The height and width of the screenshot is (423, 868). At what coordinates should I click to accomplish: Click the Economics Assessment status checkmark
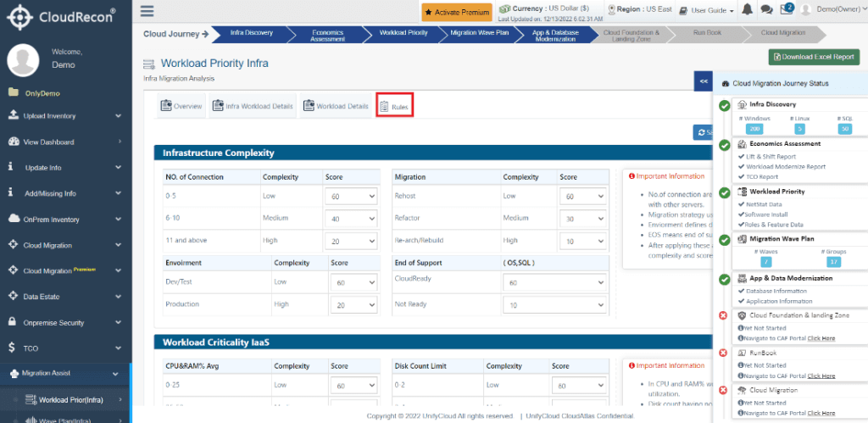724,145
